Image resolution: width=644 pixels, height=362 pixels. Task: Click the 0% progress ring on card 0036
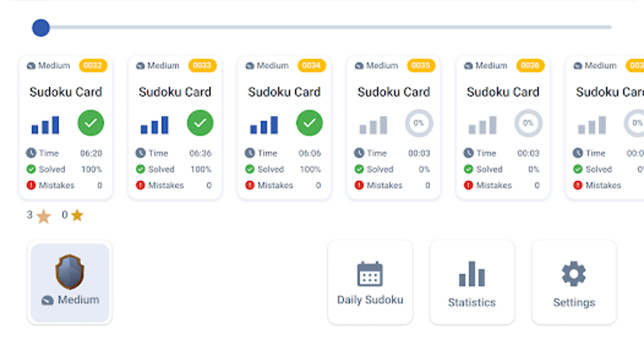pyautogui.click(x=529, y=123)
